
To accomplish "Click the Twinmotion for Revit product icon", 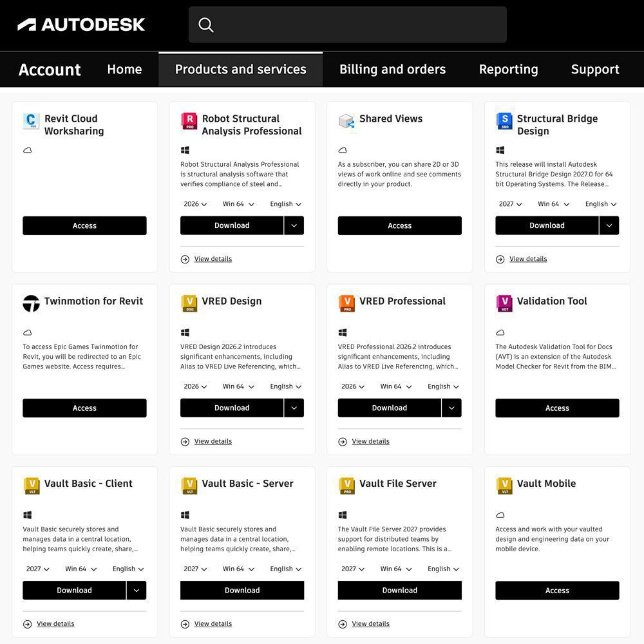I will point(31,303).
